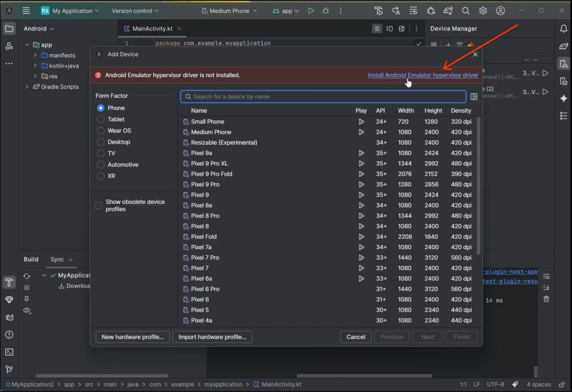The image size is (572, 392).
Task: Toggle device details panel icon
Action: pyautogui.click(x=474, y=97)
